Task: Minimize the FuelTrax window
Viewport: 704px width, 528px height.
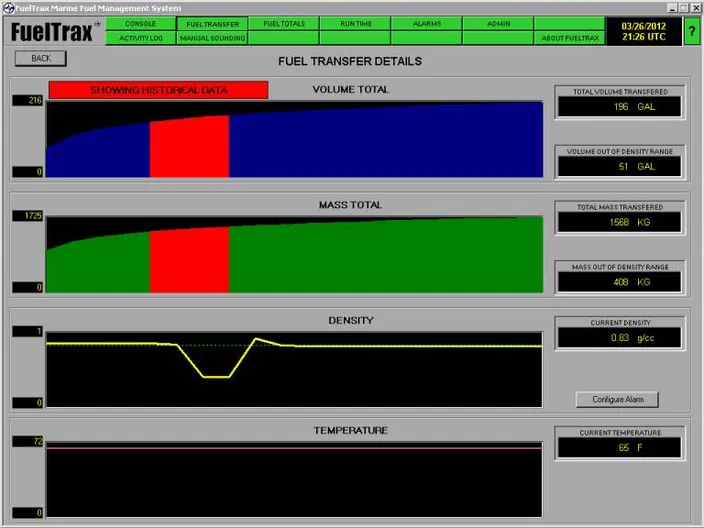Action: [x=672, y=8]
